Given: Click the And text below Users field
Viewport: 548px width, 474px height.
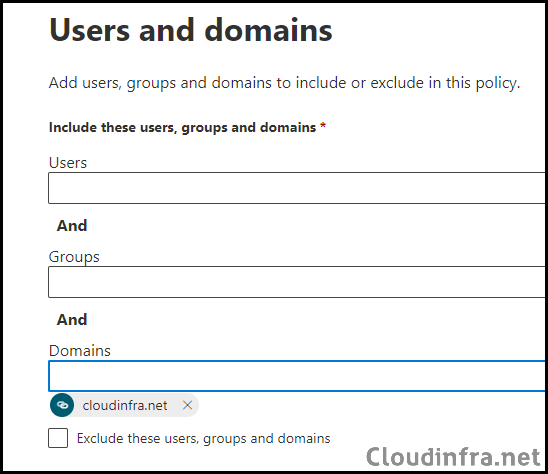Looking at the screenshot, I should point(72,226).
